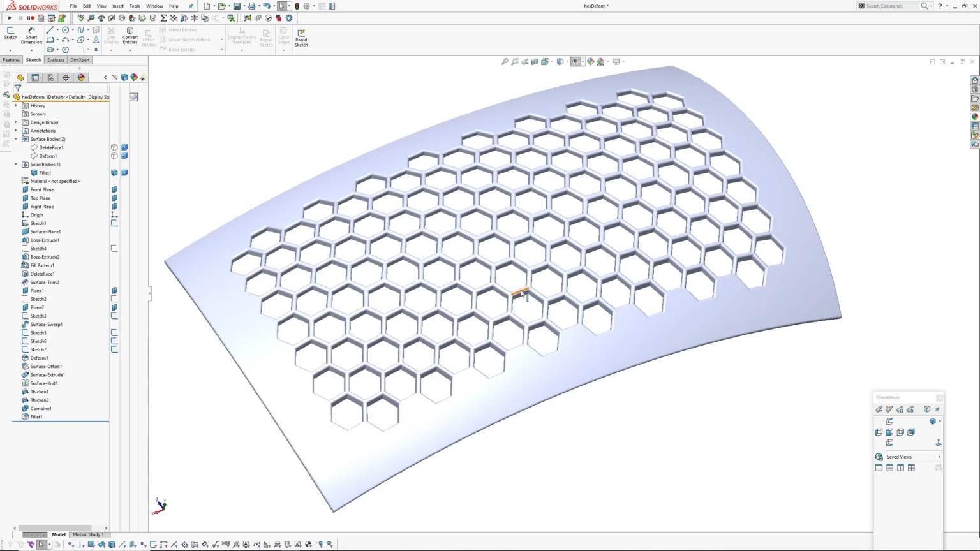
Task: Expand Saved Views submenu arrow
Action: [x=939, y=457]
